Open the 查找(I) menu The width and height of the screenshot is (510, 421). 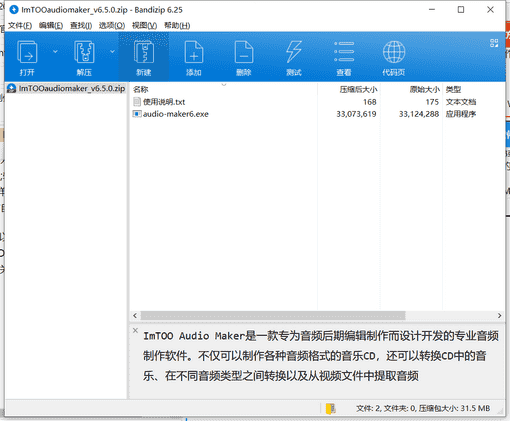click(81, 25)
